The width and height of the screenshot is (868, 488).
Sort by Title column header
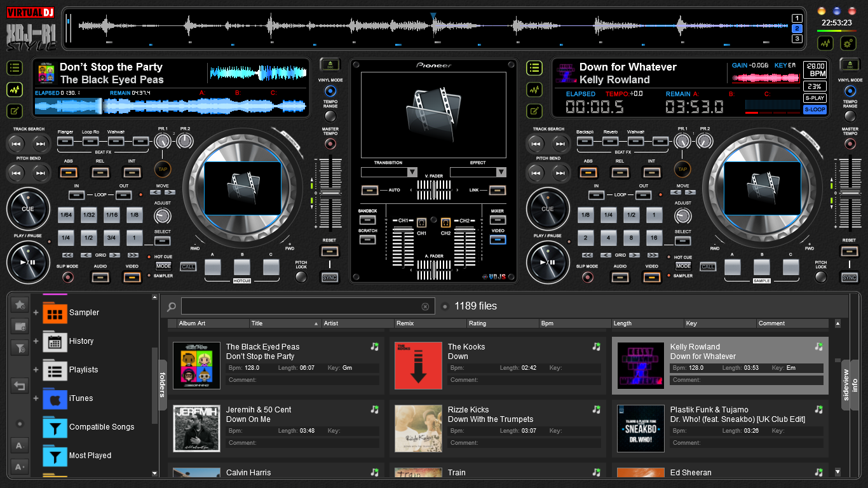pyautogui.click(x=285, y=323)
